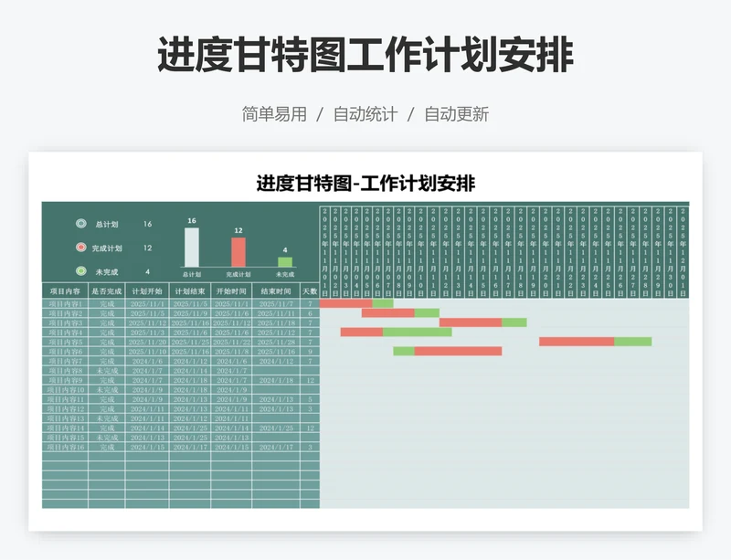Select the 项目内容12 row name cell
The image size is (731, 560).
65,409
